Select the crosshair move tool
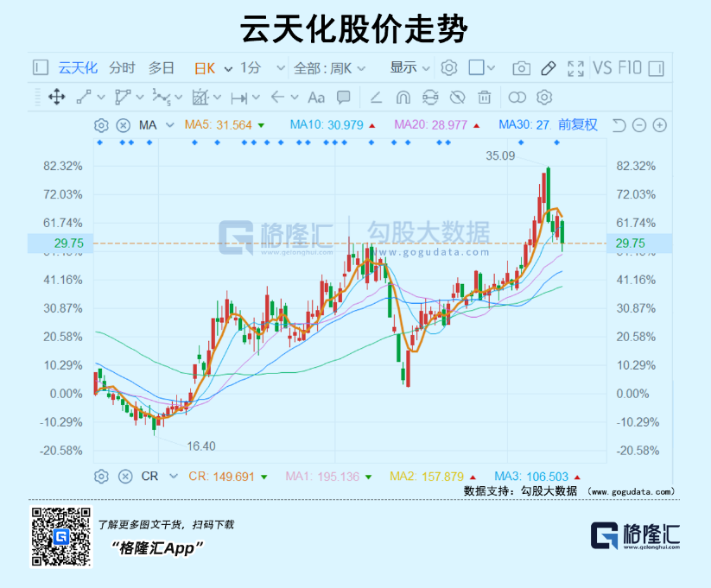The width and height of the screenshot is (711, 588). pyautogui.click(x=57, y=97)
